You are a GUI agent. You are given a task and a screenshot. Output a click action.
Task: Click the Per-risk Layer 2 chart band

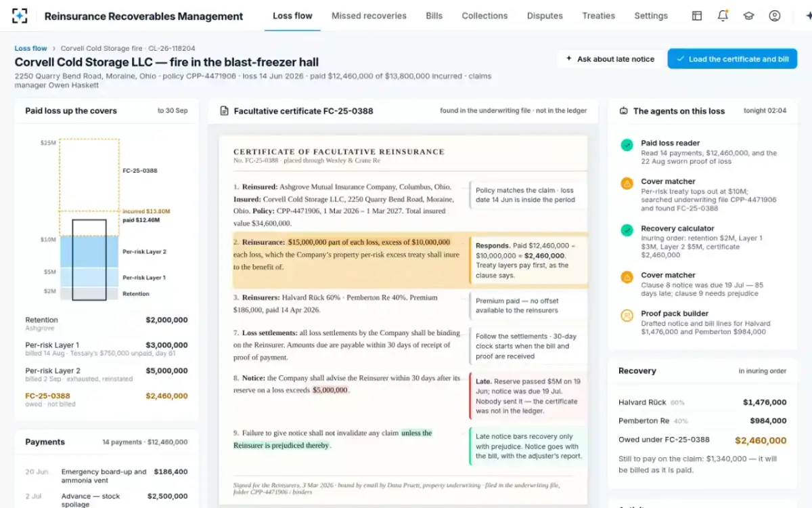point(89,251)
